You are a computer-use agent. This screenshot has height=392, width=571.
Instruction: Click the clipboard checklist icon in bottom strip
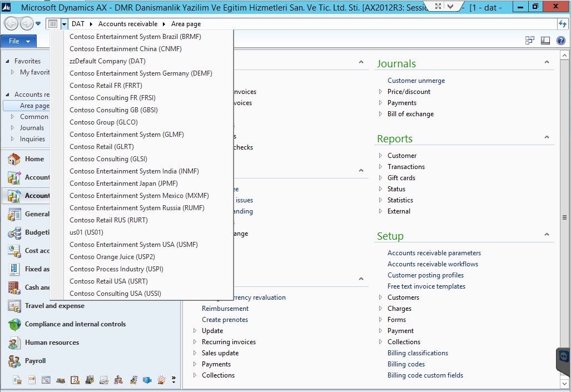coord(75,380)
